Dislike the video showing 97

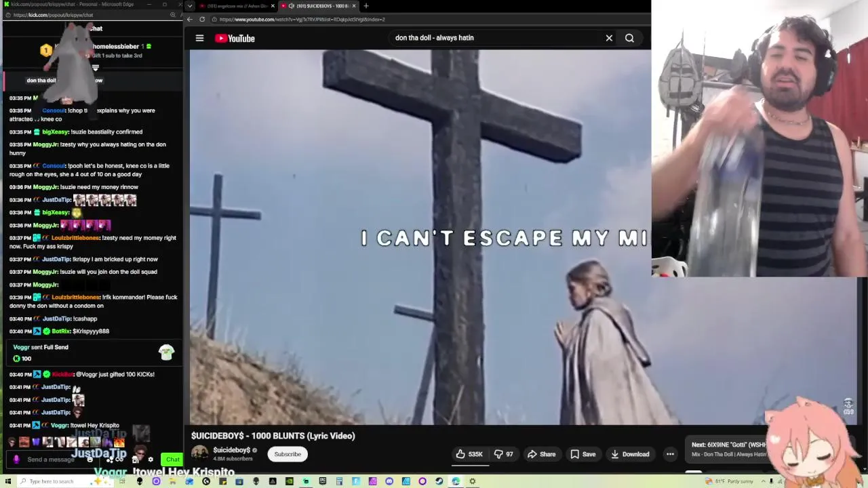pos(503,454)
